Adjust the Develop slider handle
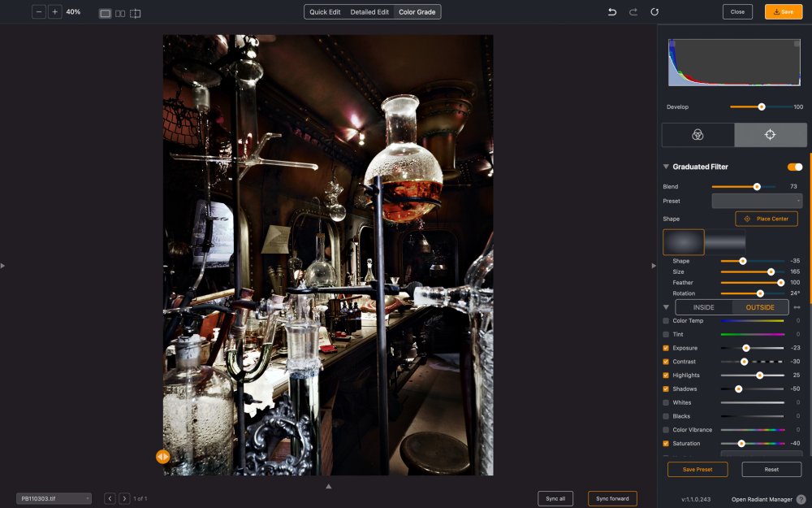812x508 pixels. point(762,106)
